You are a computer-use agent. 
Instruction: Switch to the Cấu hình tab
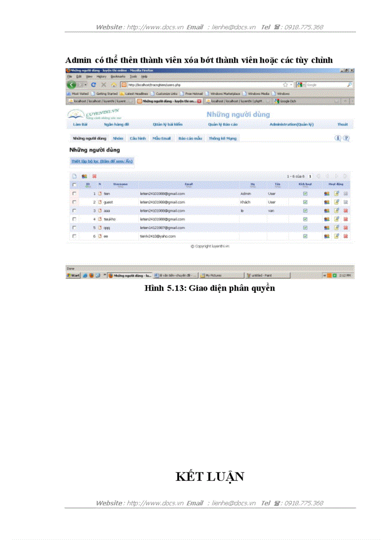[x=138, y=138]
